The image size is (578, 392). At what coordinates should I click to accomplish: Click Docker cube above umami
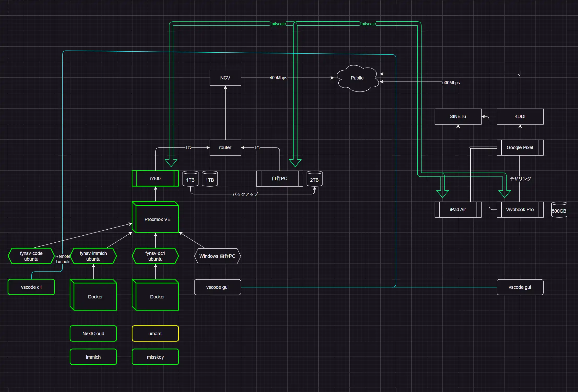click(157, 296)
